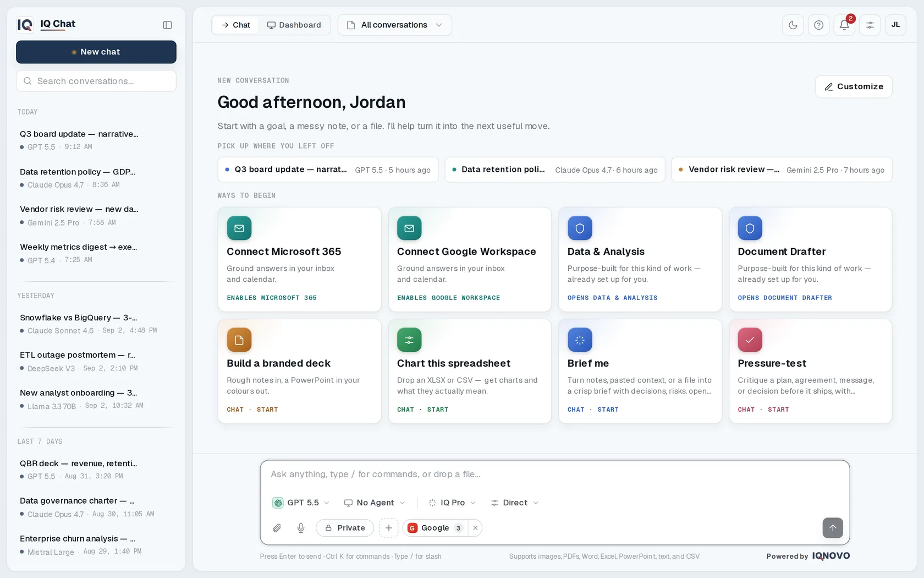Attach a file with the paperclip icon
The width and height of the screenshot is (924, 578).
(x=277, y=528)
